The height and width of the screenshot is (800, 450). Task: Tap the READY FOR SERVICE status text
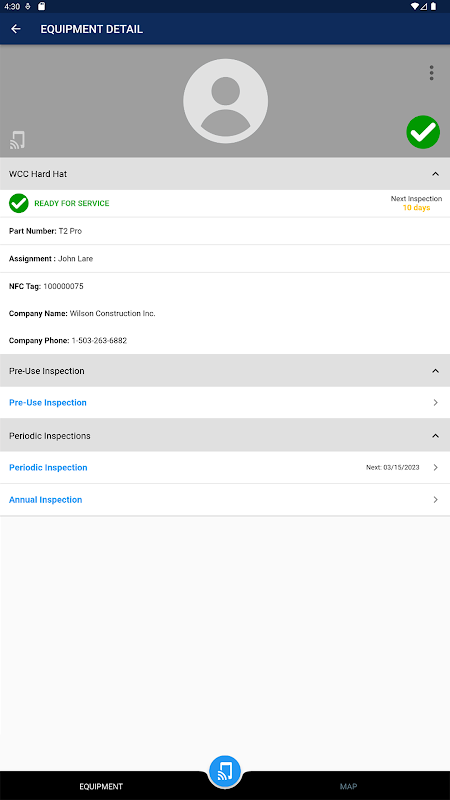72,203
